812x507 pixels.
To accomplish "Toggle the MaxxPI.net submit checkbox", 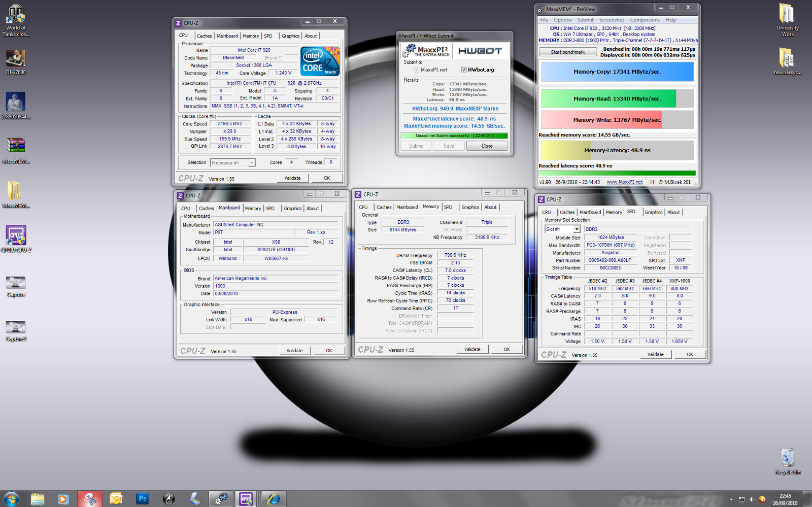I will coord(416,70).
